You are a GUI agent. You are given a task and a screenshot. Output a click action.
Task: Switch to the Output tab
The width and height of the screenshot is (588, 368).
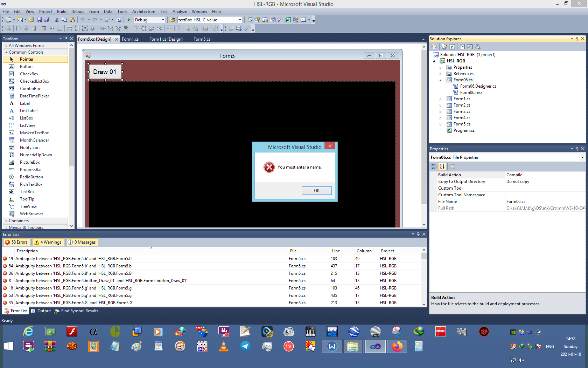point(41,311)
